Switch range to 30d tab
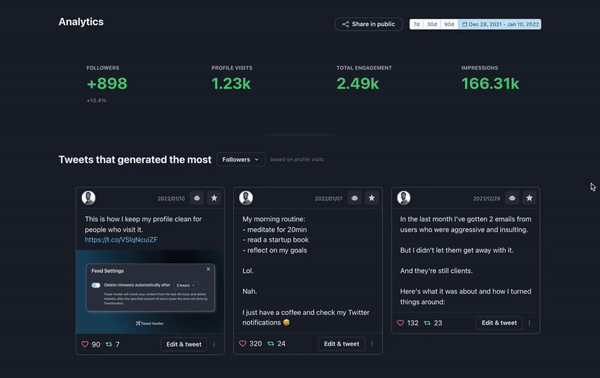Image resolution: width=600 pixels, height=378 pixels. (432, 24)
